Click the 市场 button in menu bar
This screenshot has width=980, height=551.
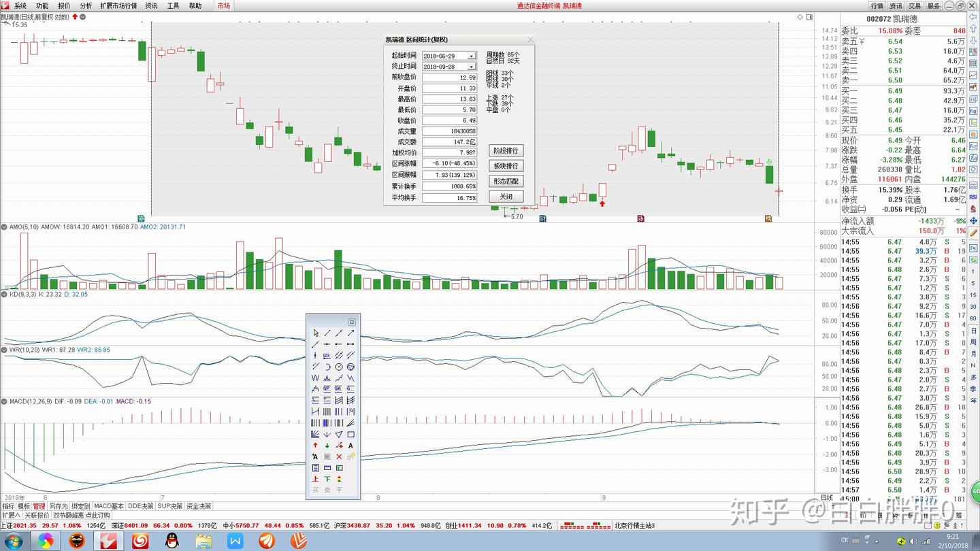(224, 5)
